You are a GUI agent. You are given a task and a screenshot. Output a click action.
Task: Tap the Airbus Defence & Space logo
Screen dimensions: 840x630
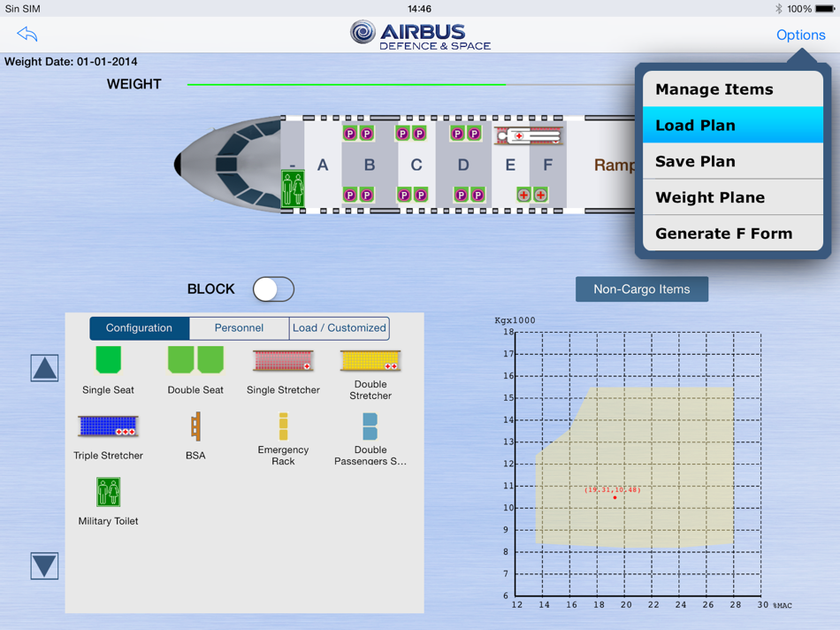click(421, 35)
